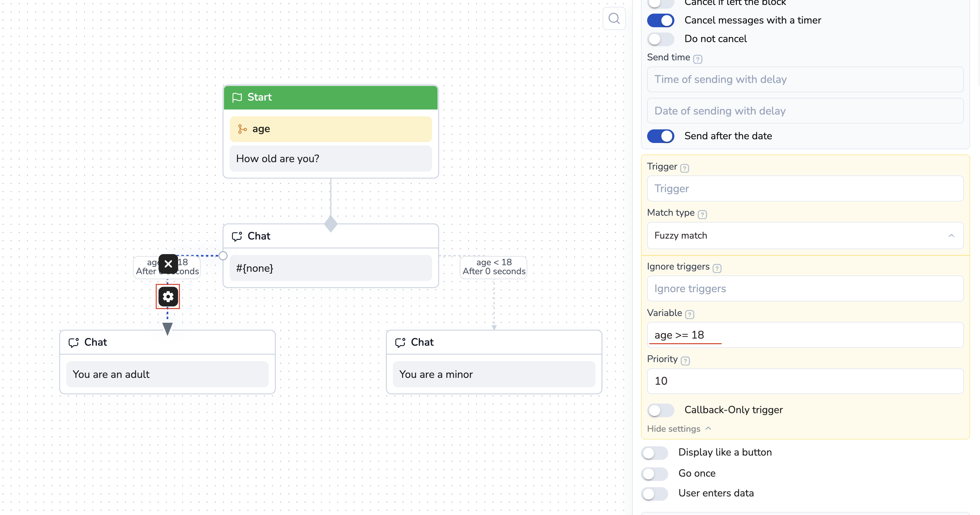The width and height of the screenshot is (980, 515).
Task: Click the Start block flag icon
Action: [x=237, y=97]
